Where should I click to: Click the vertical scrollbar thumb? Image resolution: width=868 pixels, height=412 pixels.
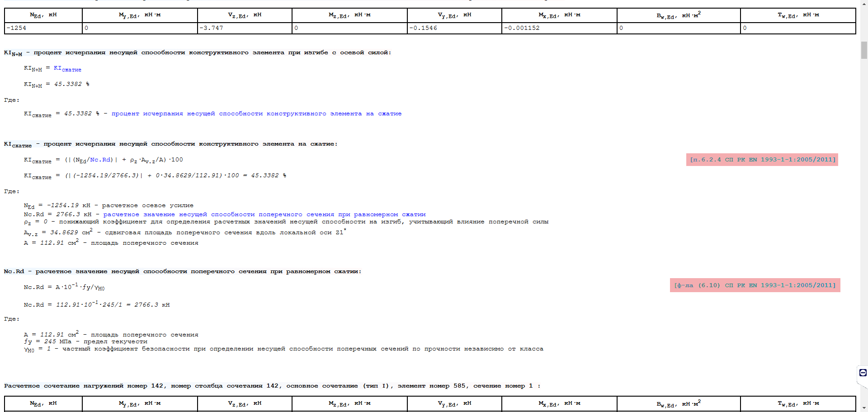[864, 50]
